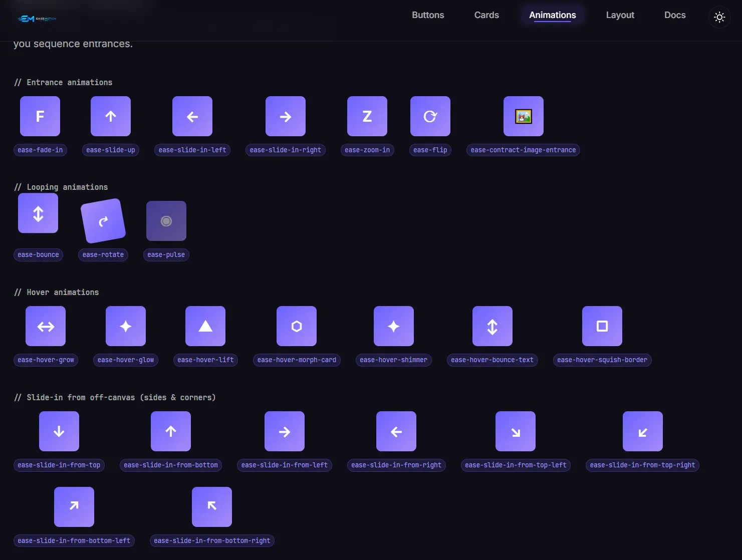Click the contract image entrance thumbnail tile
The width and height of the screenshot is (742, 560).
coord(524,116)
